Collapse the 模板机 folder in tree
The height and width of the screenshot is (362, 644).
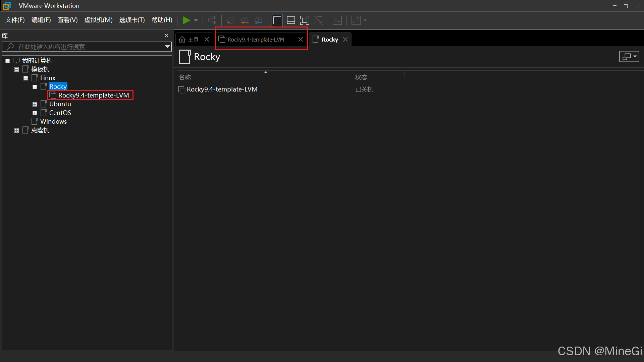click(16, 70)
